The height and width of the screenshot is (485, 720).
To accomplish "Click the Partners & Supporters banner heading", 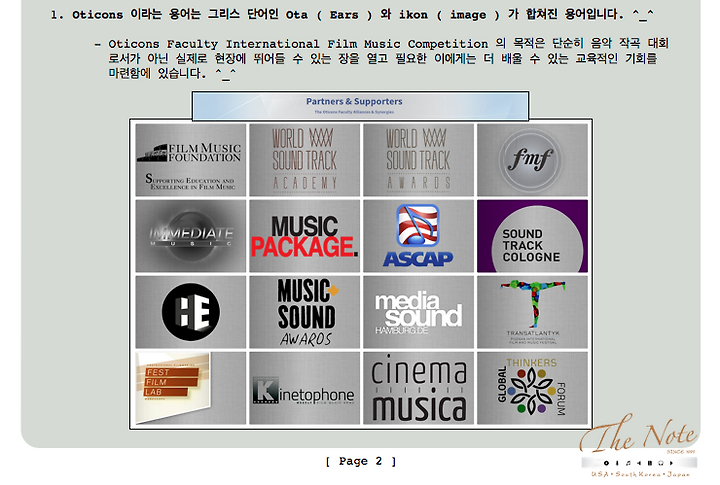I will point(354,101).
